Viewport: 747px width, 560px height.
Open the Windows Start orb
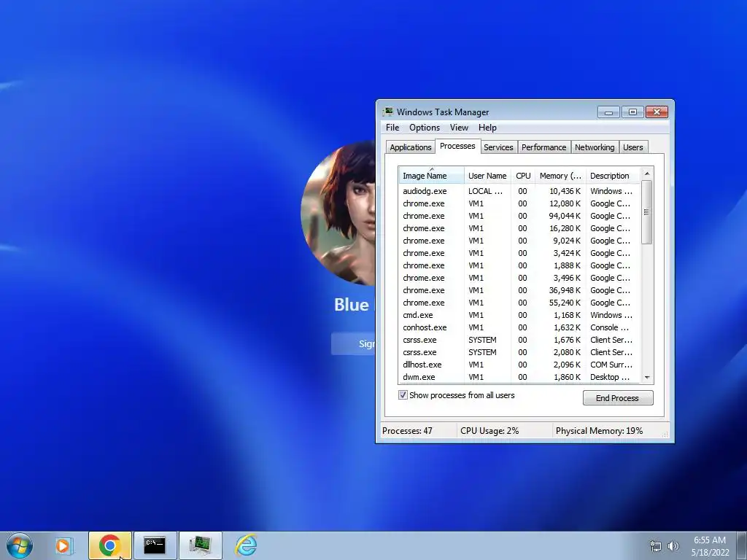pos(20,545)
